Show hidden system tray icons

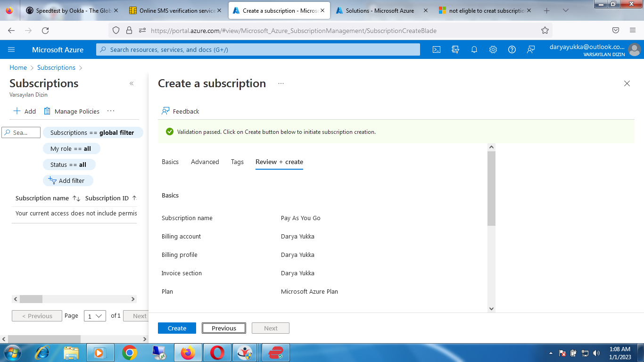(551, 353)
